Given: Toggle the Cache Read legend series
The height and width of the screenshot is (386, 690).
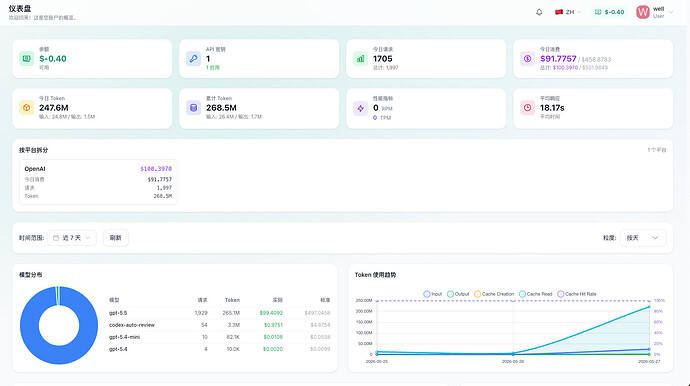Looking at the screenshot, I should [536, 294].
